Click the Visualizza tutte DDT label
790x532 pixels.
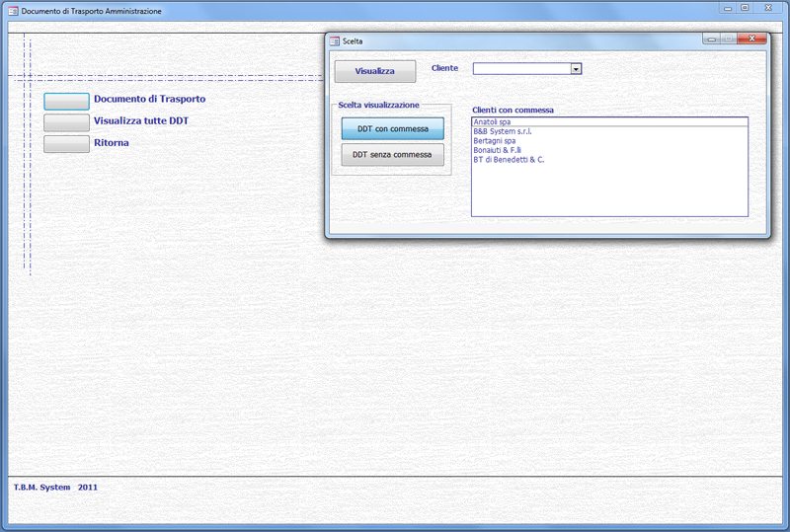pos(141,120)
